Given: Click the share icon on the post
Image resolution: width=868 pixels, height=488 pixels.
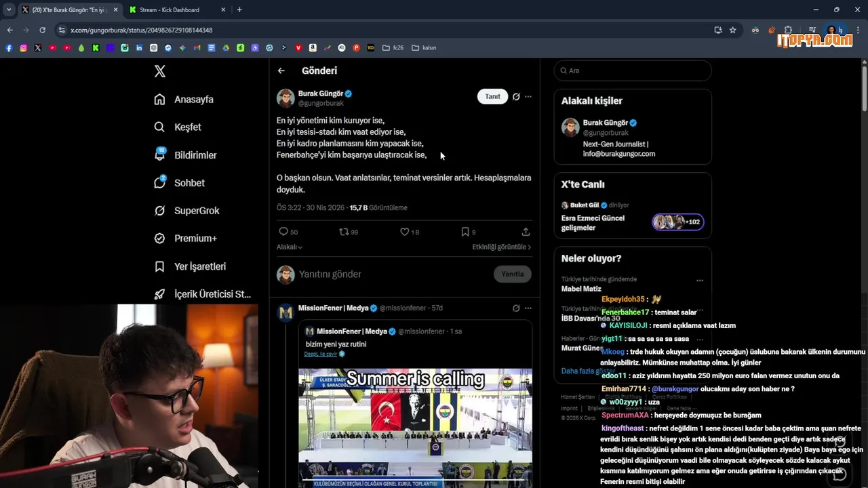Looking at the screenshot, I should point(526,232).
